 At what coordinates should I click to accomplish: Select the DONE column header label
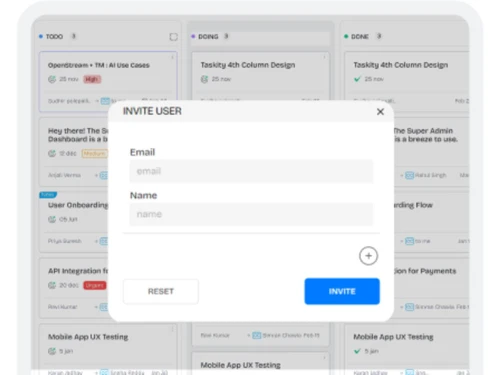(x=360, y=36)
